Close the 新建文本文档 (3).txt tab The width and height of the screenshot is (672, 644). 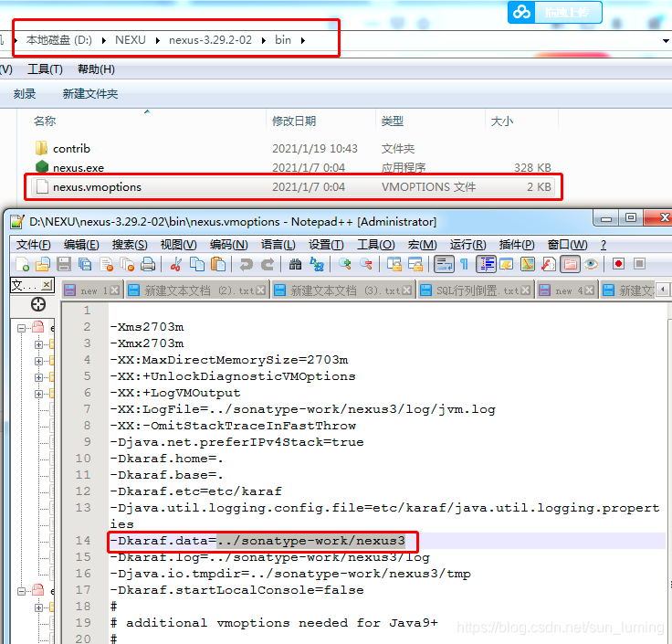click(406, 290)
